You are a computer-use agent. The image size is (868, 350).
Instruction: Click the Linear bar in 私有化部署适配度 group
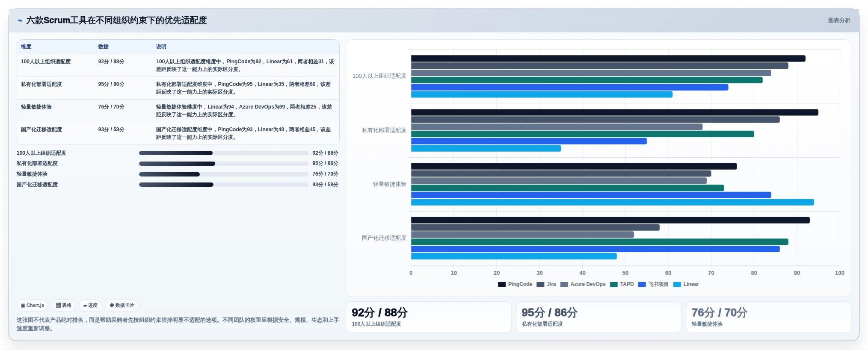click(x=486, y=148)
